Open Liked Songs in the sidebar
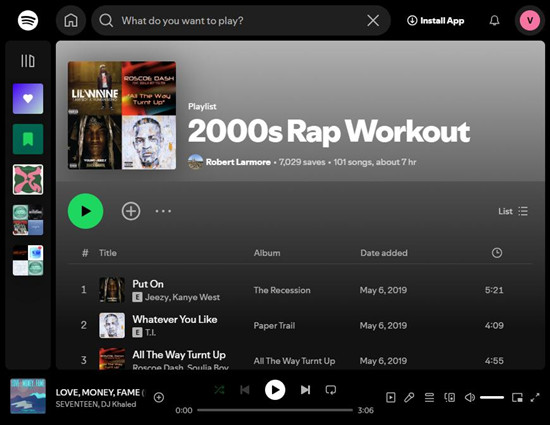 (x=28, y=99)
